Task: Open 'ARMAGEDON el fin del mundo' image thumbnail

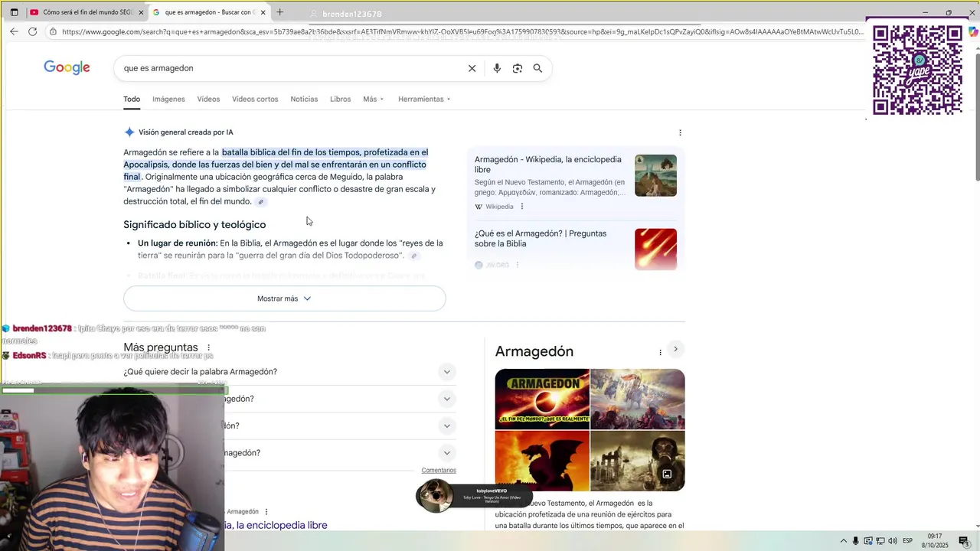Action: (x=542, y=399)
